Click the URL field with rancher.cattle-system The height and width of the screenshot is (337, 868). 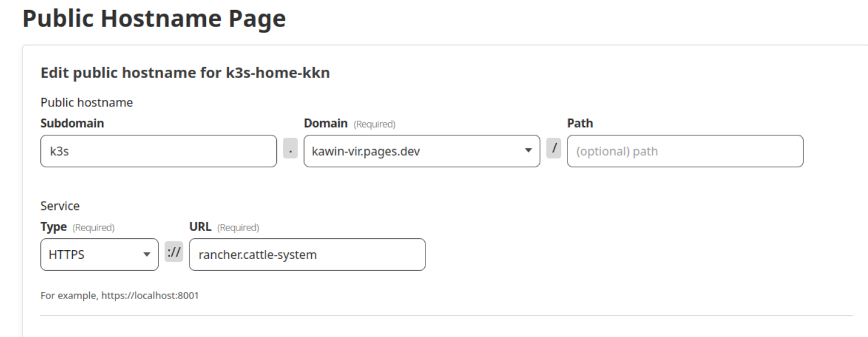click(x=306, y=255)
